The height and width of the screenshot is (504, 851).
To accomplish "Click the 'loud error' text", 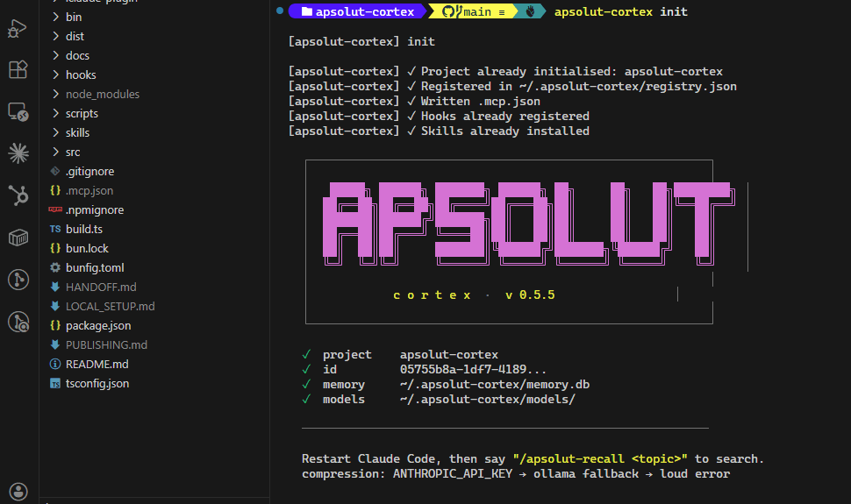I will [695, 474].
